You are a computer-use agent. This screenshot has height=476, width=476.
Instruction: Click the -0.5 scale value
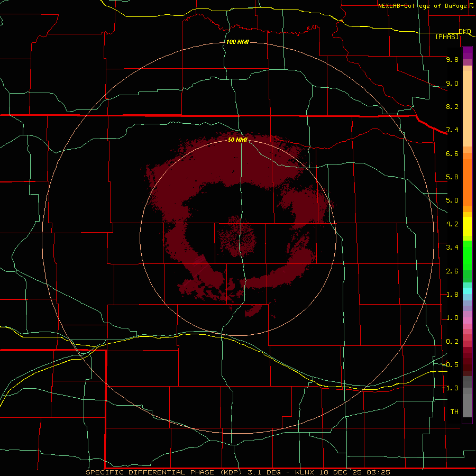tap(450, 365)
